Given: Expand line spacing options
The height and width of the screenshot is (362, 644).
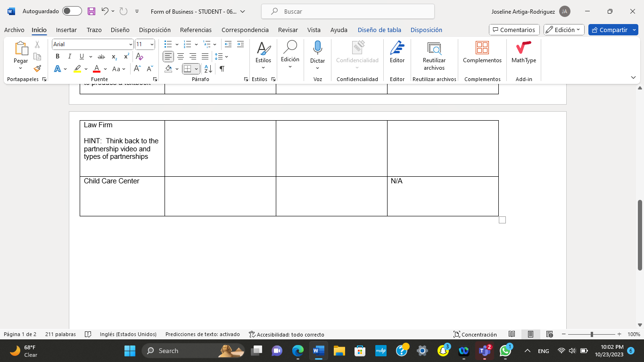Looking at the screenshot, I should click(227, 57).
